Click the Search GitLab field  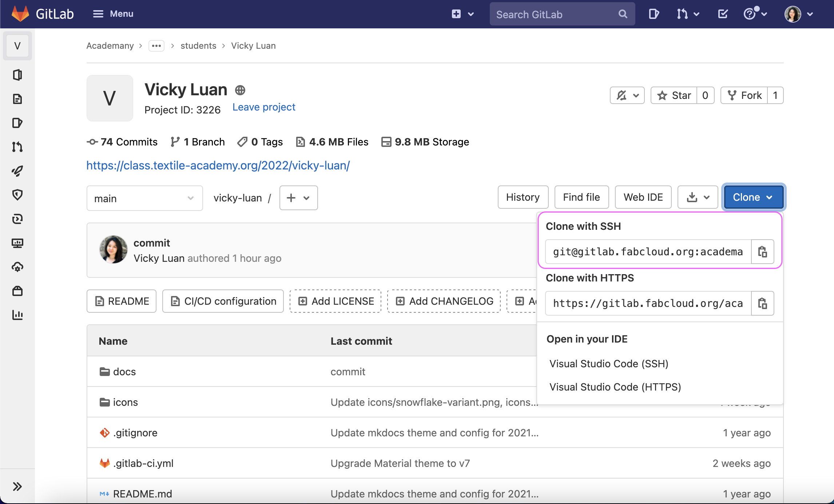coord(562,14)
